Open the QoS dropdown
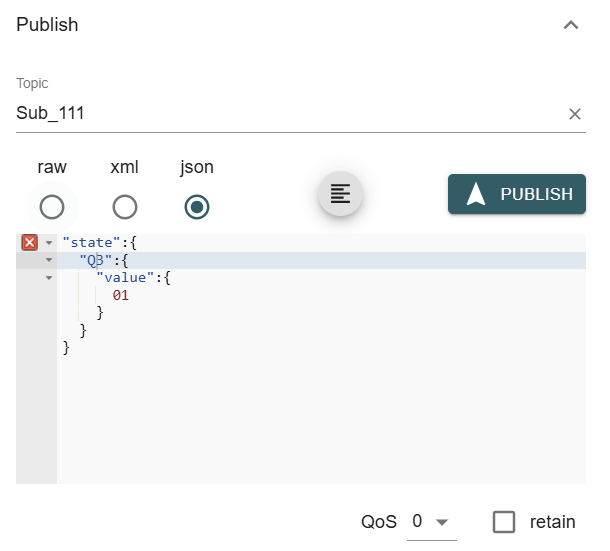The width and height of the screenshot is (610, 551). click(430, 522)
